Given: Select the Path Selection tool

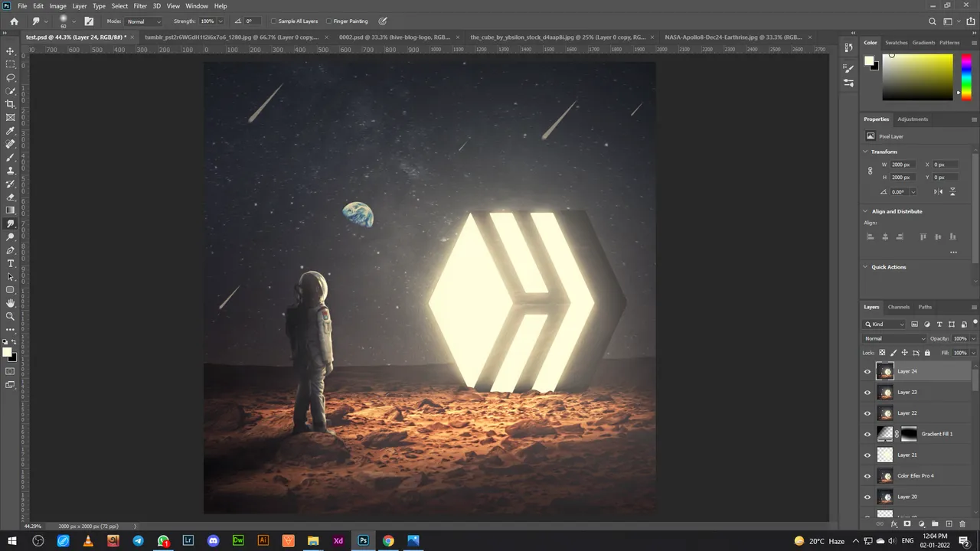Looking at the screenshot, I should click(10, 276).
